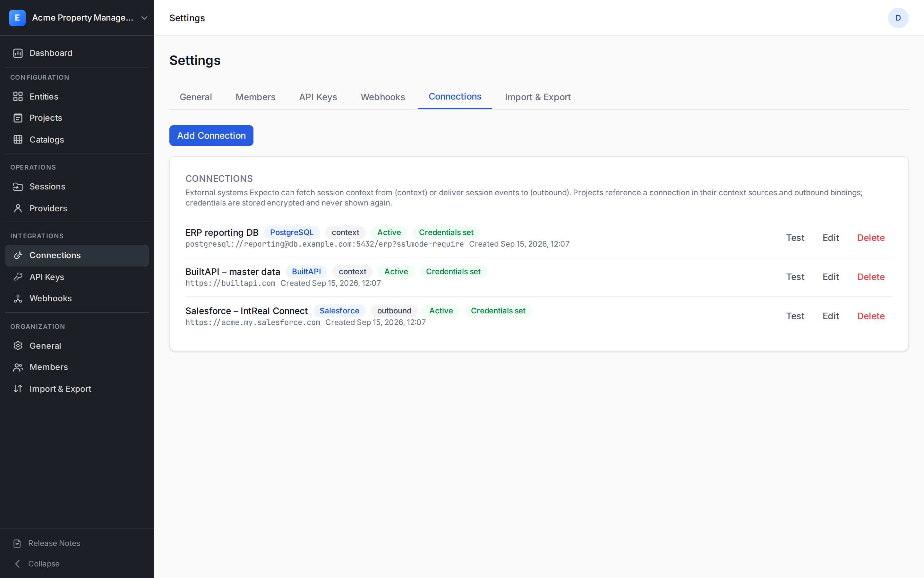Edit the BuiltAPI – master data connection
Viewport: 924px width, 578px height.
830,277
